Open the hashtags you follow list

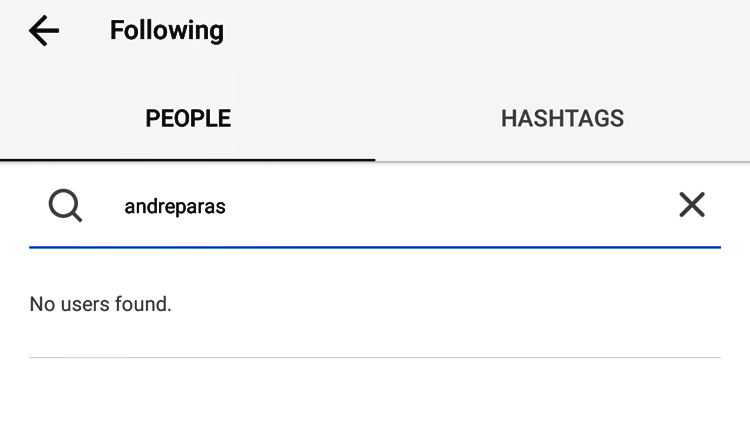point(562,119)
